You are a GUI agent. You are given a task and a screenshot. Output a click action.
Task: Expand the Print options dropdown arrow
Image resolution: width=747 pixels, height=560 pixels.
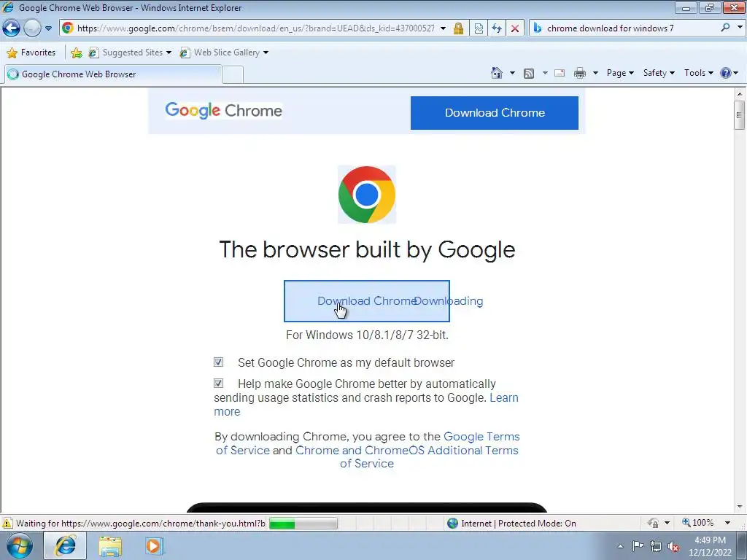pos(595,73)
